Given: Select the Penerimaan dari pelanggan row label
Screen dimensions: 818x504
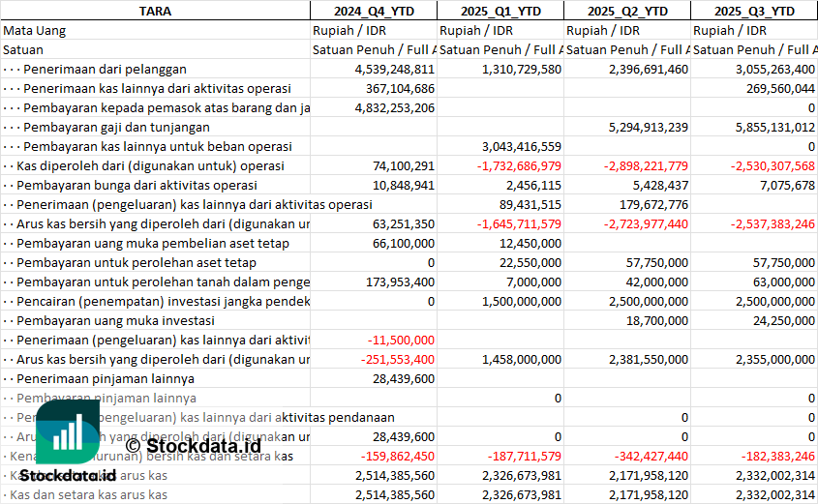Looking at the screenshot, I should click(x=105, y=69).
